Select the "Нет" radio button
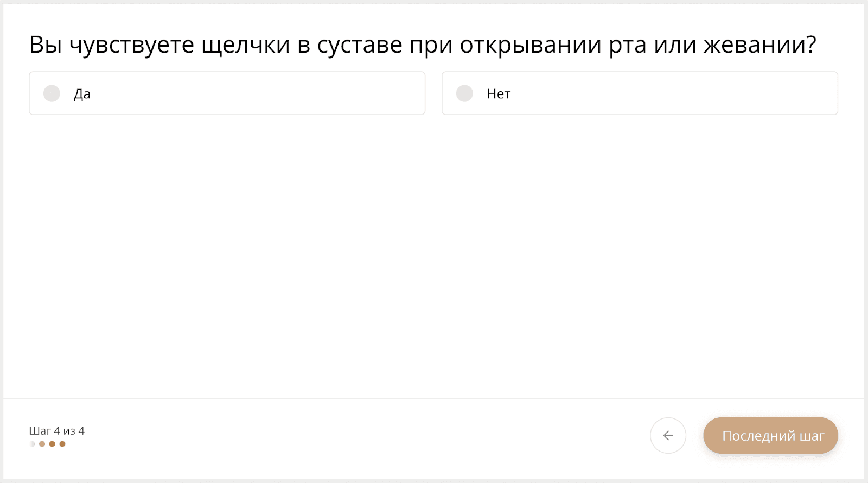The image size is (868, 483). [x=464, y=93]
